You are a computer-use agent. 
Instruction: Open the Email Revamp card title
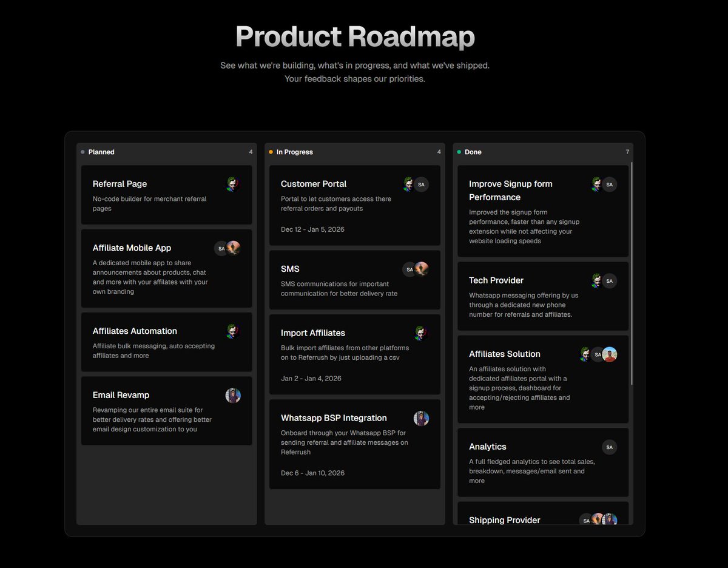click(121, 395)
